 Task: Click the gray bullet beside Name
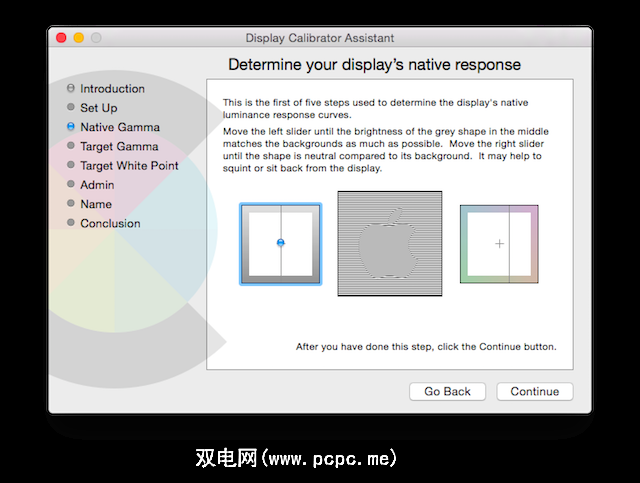(x=71, y=203)
